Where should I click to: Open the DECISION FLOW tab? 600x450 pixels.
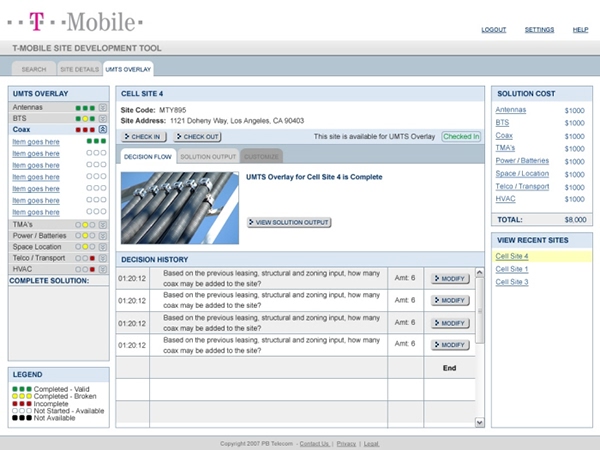[148, 157]
